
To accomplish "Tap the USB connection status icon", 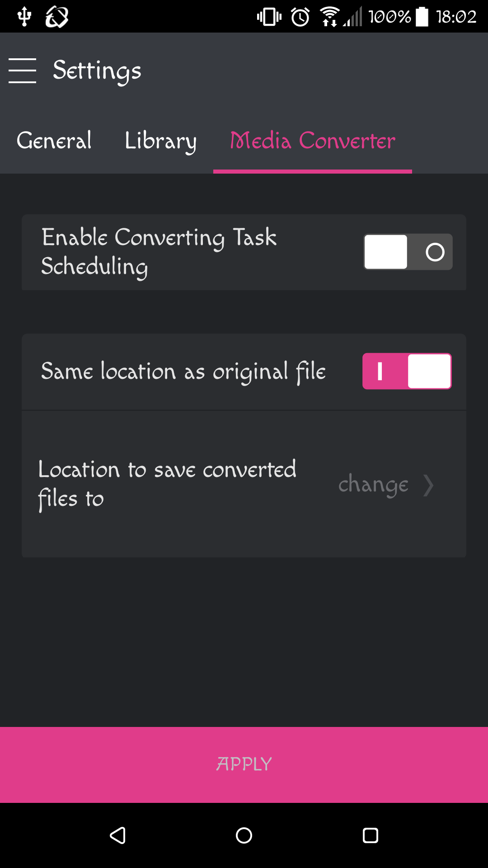I will click(24, 17).
